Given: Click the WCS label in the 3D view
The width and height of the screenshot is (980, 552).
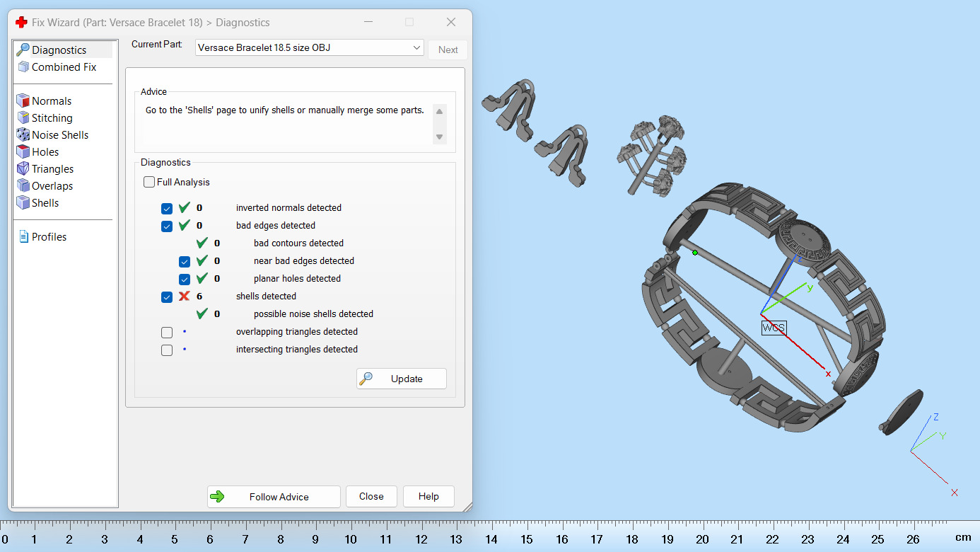Looking at the screenshot, I should coord(774,328).
